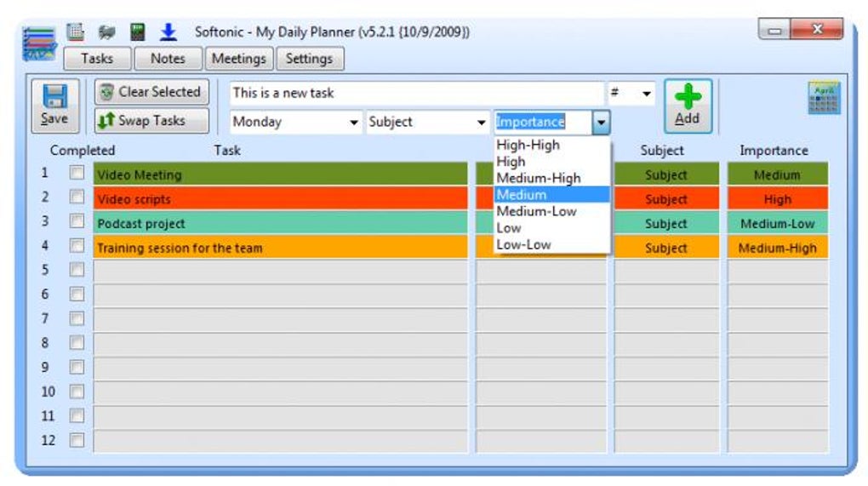This screenshot has height=486, width=868.
Task: Pick Low from the importance list
Action: tap(552, 228)
